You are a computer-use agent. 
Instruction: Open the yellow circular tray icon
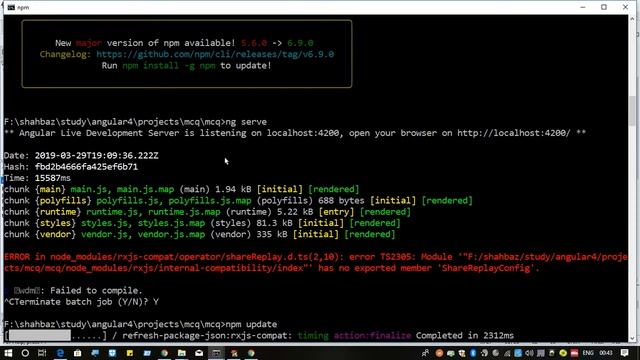click(x=563, y=353)
